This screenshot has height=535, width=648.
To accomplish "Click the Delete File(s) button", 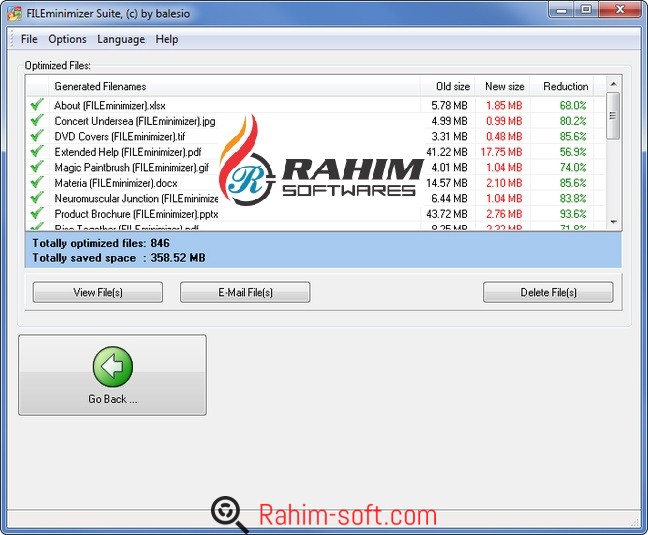I will [548, 292].
